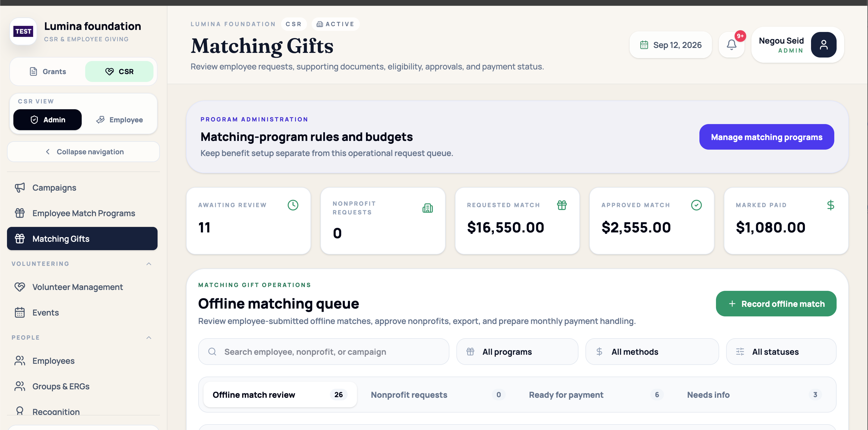The image size is (868, 430).
Task: Click the Matching Gifts sidebar gift icon
Action: pos(20,239)
